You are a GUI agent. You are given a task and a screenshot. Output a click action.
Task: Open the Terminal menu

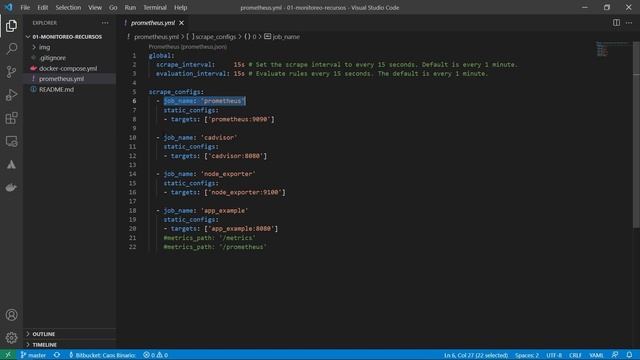[155, 7]
